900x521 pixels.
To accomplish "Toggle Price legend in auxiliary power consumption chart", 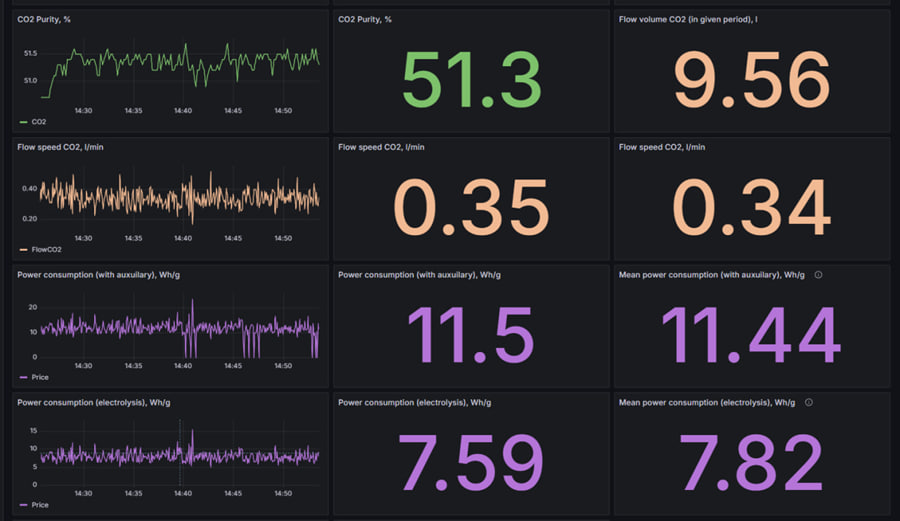I will [40, 377].
